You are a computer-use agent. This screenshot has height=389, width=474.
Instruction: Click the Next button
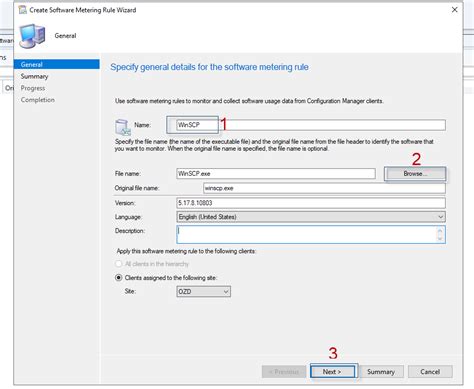[x=332, y=372]
